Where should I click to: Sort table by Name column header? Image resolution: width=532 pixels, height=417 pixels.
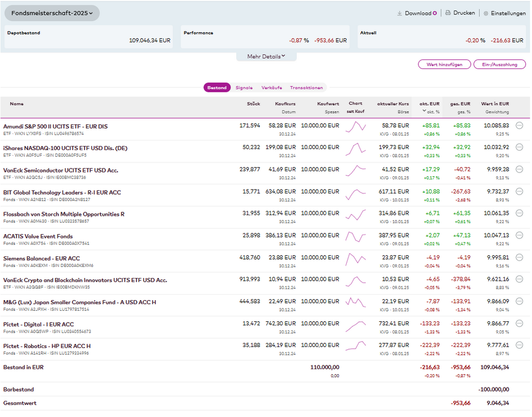(17, 103)
